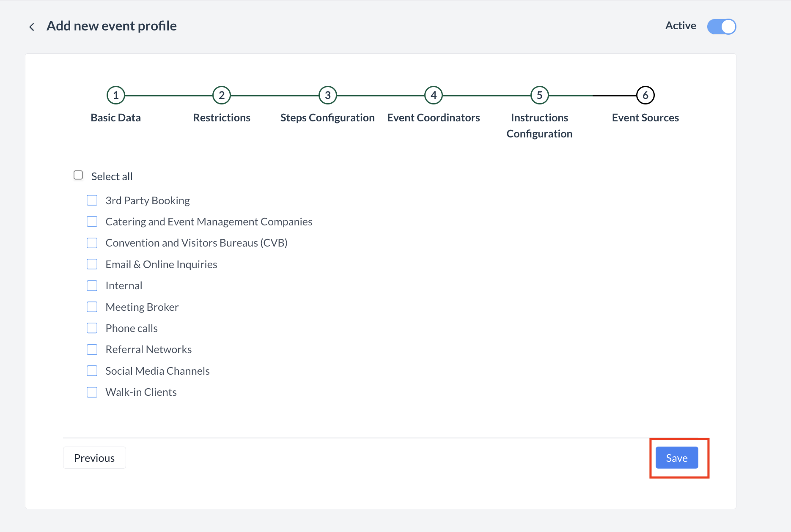Viewport: 791px width, 532px height.
Task: Jump to step 2 Restrictions
Action: click(221, 96)
